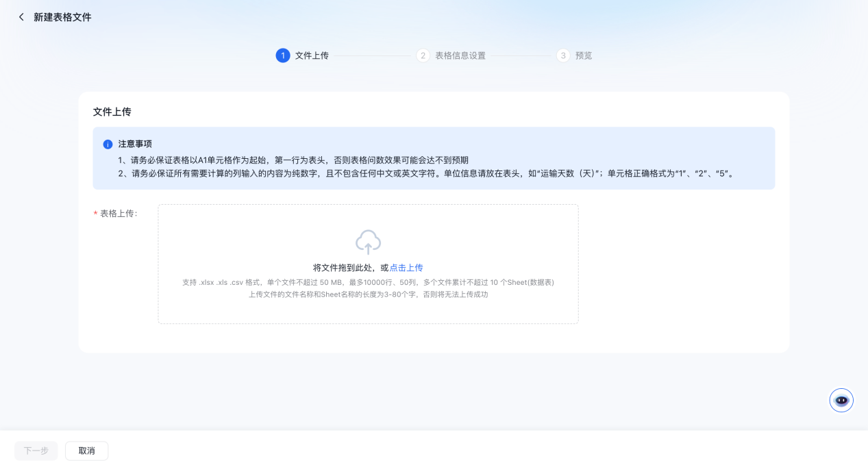This screenshot has height=469, width=868.
Task: Click the supported formats hint line
Action: pos(368,282)
